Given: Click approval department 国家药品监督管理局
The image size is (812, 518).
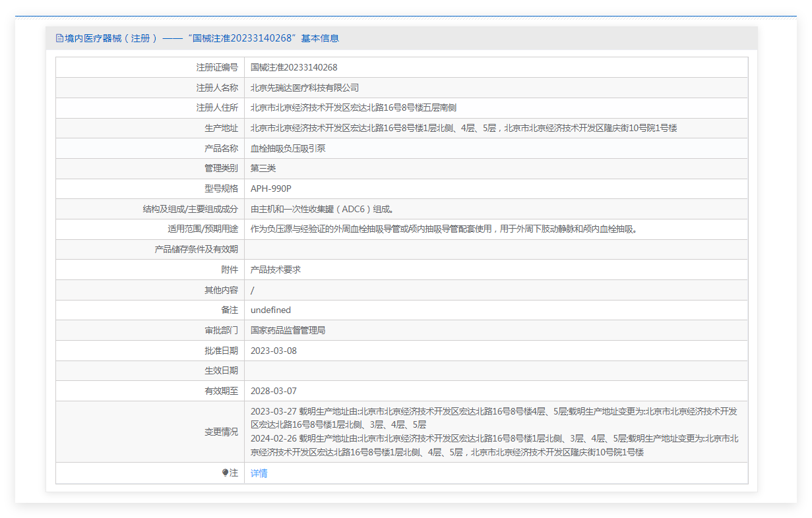Looking at the screenshot, I should (x=288, y=330).
